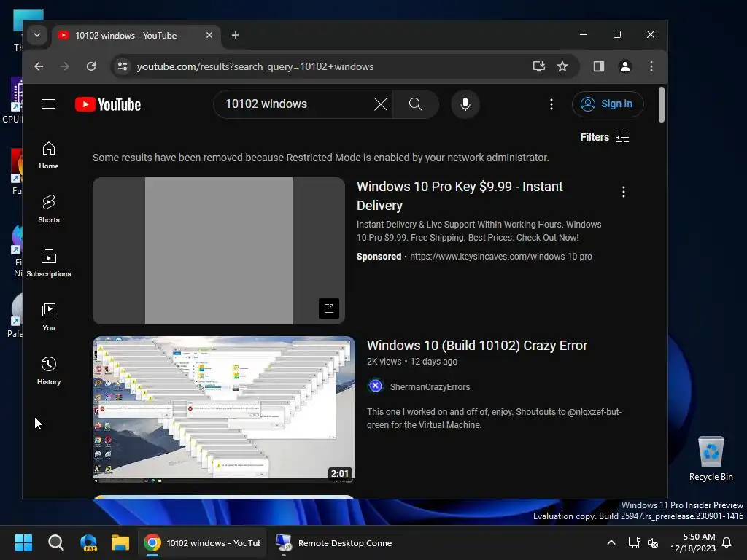Open Windows 10 (Build 10102) Crazy Error title

click(x=476, y=345)
